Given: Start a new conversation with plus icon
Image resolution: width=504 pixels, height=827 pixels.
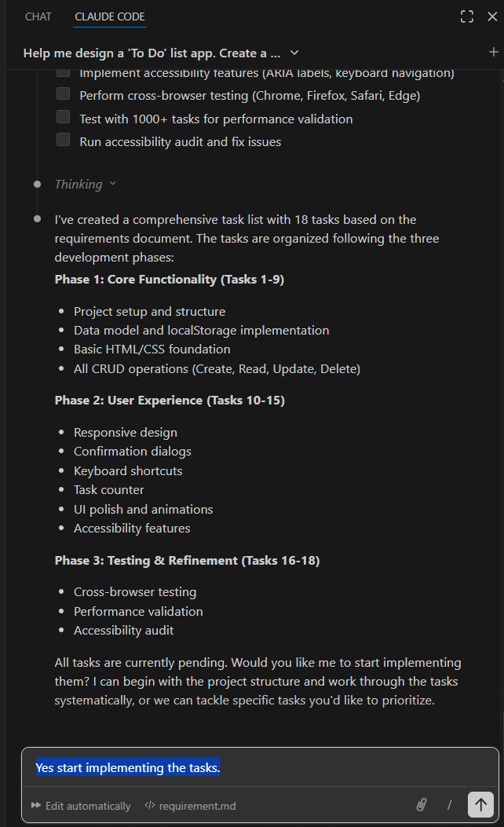Looking at the screenshot, I should pyautogui.click(x=493, y=53).
